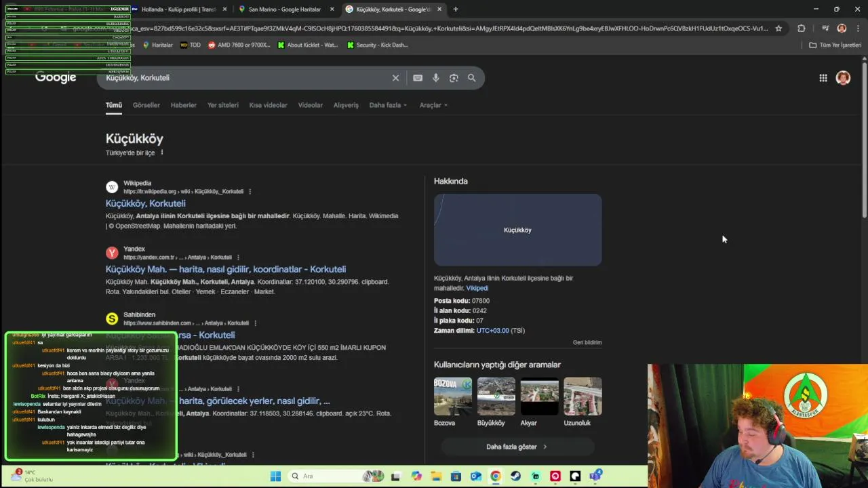The image size is (868, 488).
Task: Clear the Google search box text
Action: pos(395,78)
